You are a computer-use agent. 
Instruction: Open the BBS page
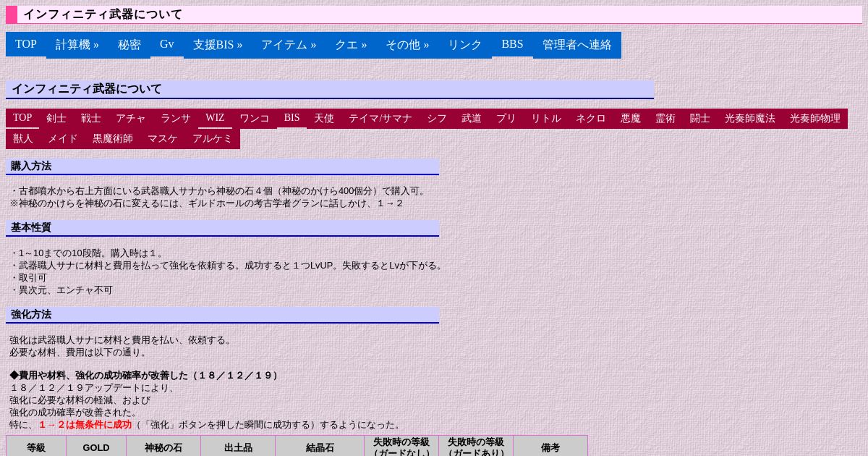click(x=512, y=44)
